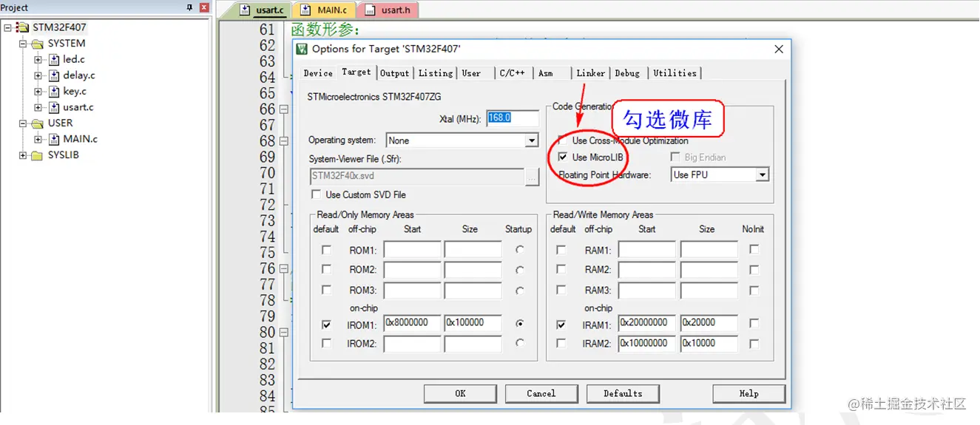This screenshot has width=980, height=425.
Task: Expand the SYSLIB folder in Project tree
Action: tap(23, 155)
